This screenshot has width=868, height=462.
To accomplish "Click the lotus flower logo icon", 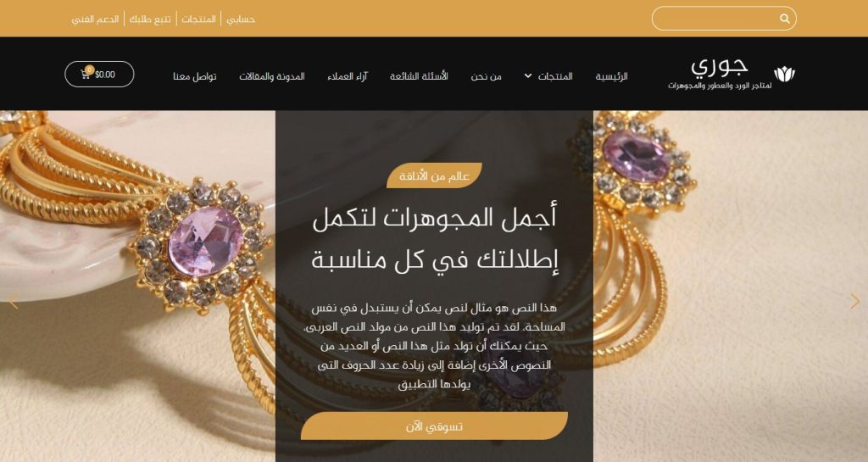I will [784, 74].
